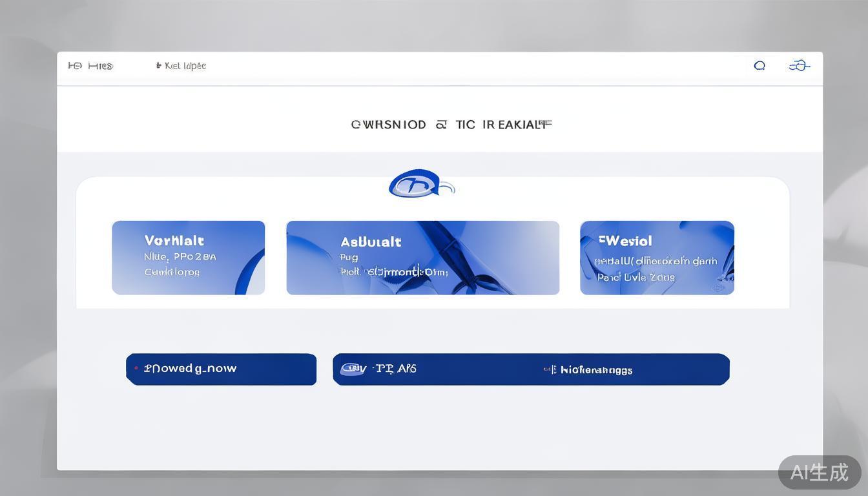Open the "AsUuialt" card
The width and height of the screenshot is (868, 496).
(422, 258)
